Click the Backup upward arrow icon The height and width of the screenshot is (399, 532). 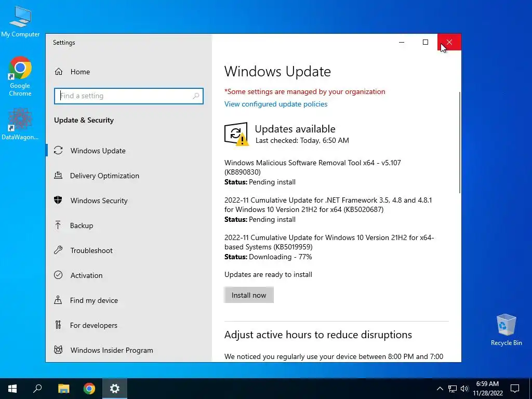[58, 225]
